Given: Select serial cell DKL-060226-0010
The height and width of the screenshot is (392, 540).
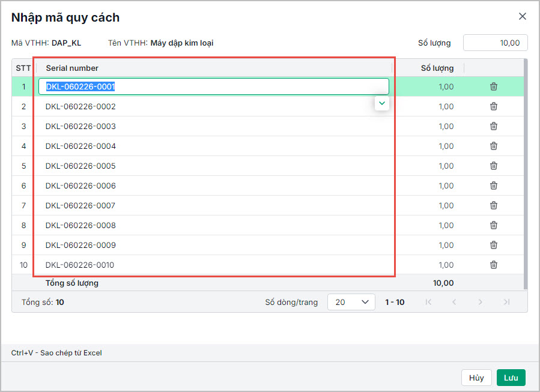Looking at the screenshot, I should 213,265.
